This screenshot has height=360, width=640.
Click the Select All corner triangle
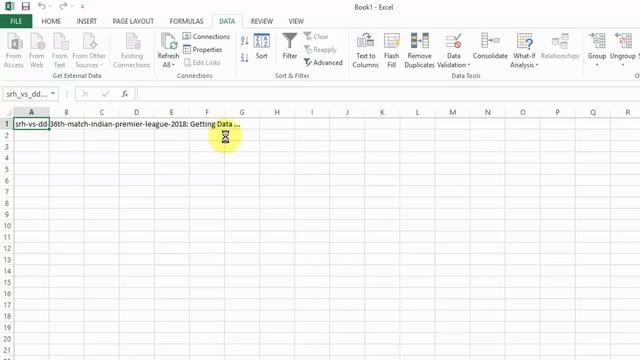[7, 112]
